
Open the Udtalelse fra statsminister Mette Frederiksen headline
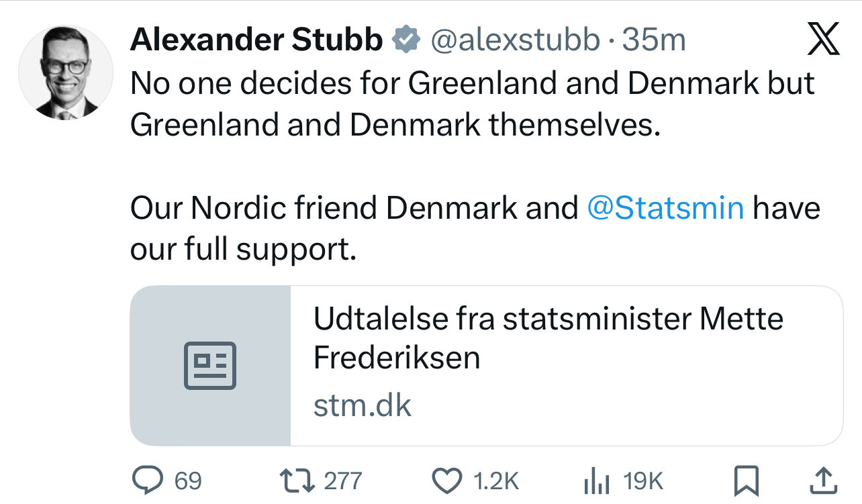point(548,338)
